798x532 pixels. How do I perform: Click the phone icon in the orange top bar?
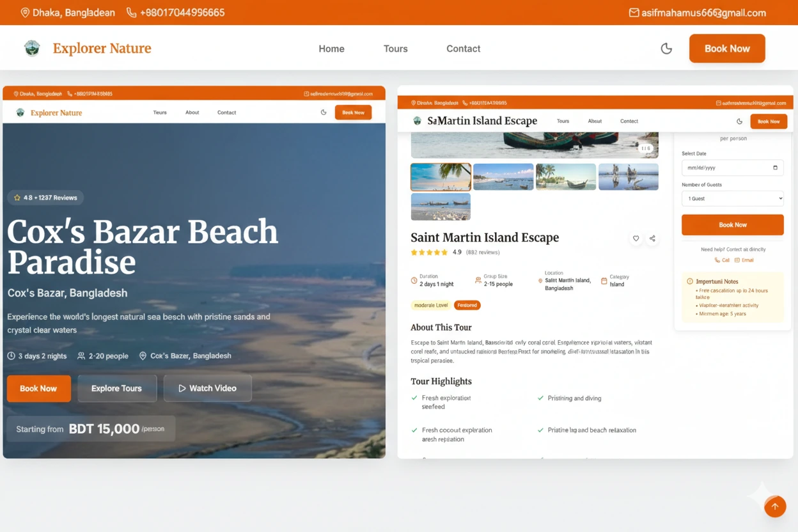click(131, 13)
